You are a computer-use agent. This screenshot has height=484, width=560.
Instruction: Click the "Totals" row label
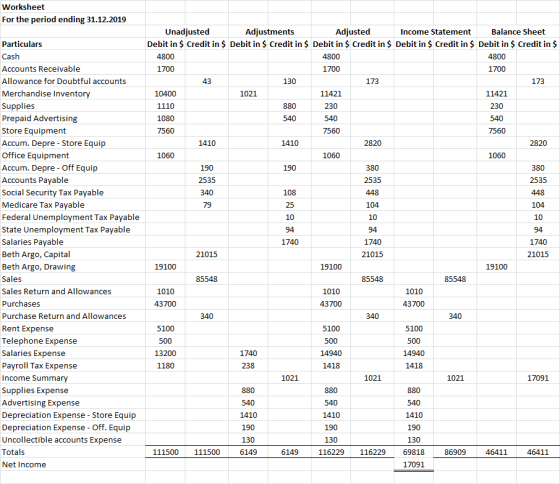click(13, 452)
